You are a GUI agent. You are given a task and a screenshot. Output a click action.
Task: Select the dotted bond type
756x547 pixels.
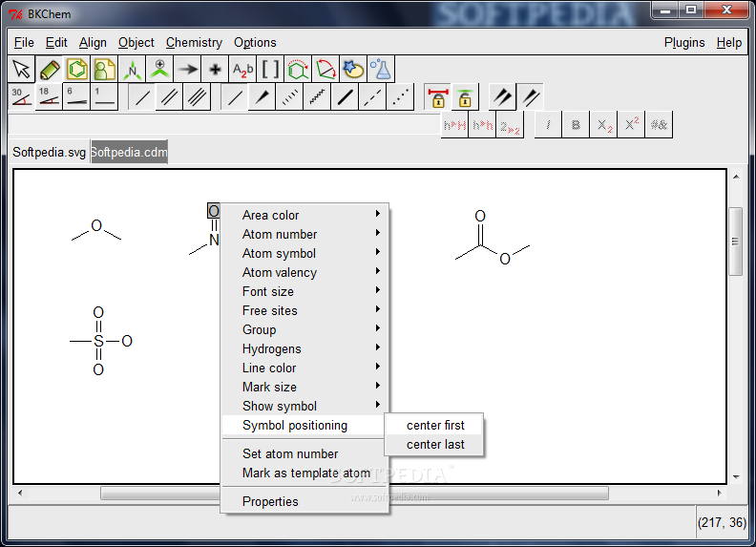click(400, 97)
